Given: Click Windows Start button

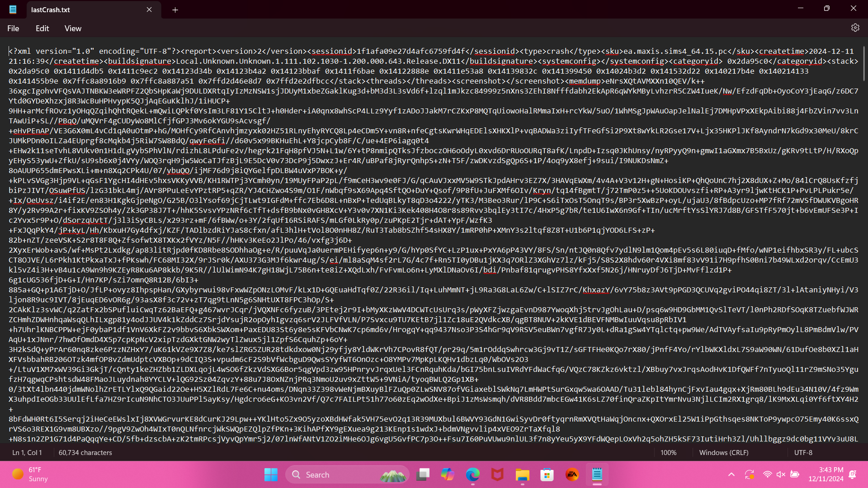Looking at the screenshot, I should pos(271,474).
